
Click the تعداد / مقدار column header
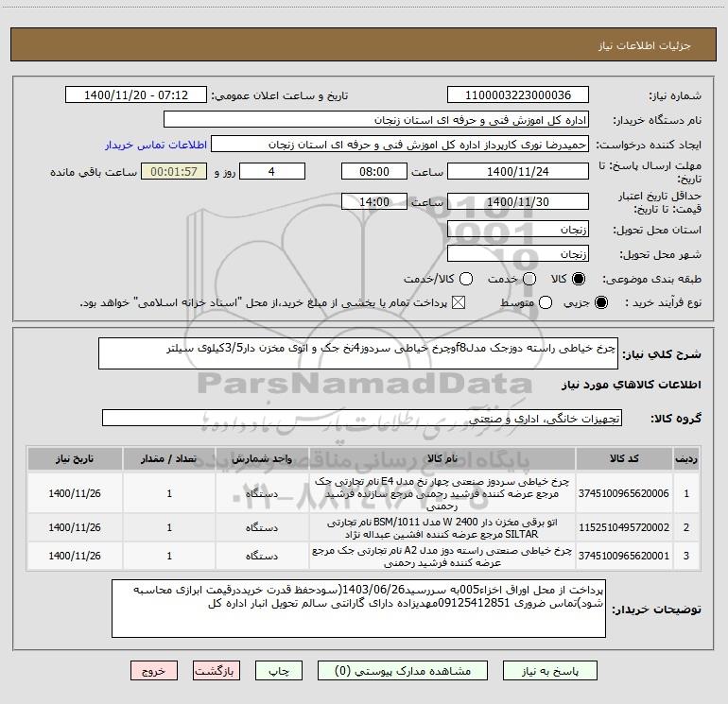point(169,458)
